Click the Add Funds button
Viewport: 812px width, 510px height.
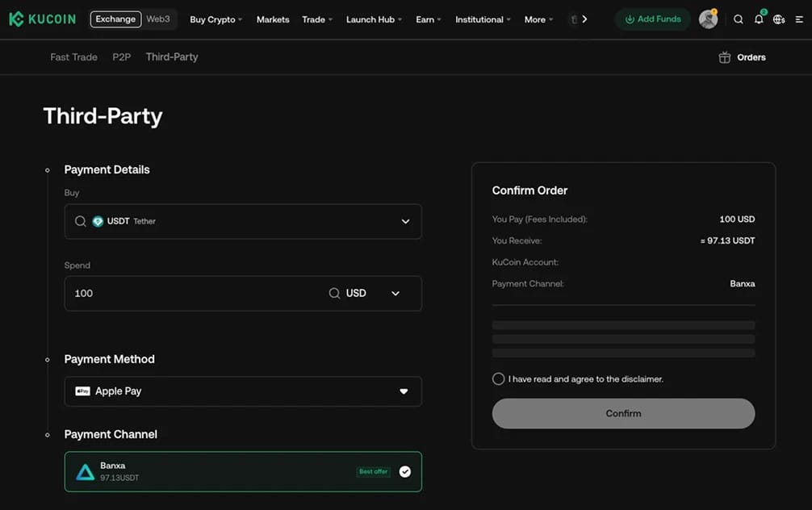pos(653,19)
